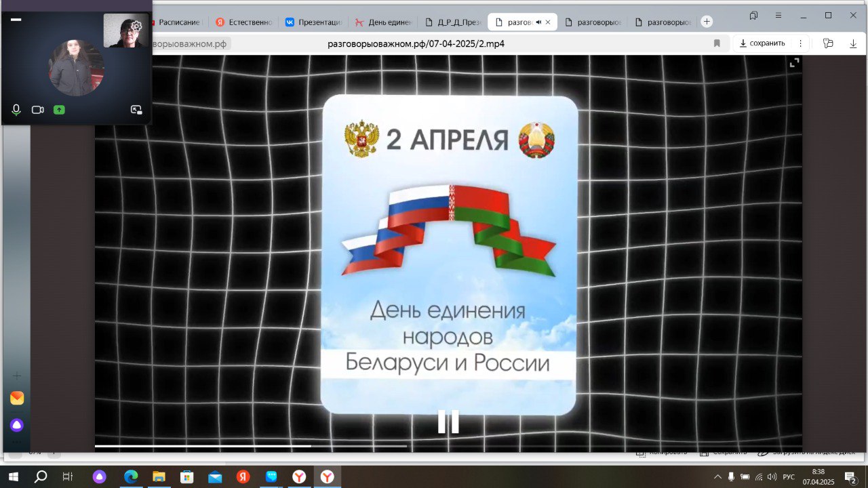This screenshot has width=868, height=488.
Task: Seek on the video progress bar
Action: coord(448,446)
